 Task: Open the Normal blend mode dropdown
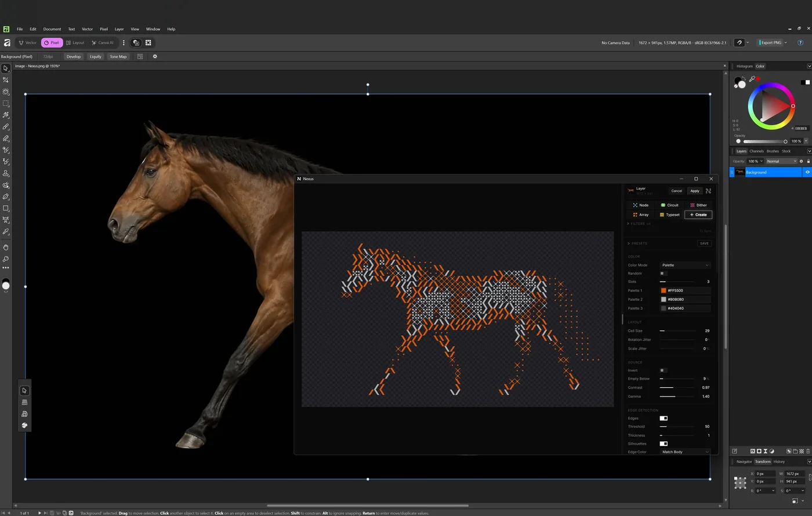tap(781, 161)
